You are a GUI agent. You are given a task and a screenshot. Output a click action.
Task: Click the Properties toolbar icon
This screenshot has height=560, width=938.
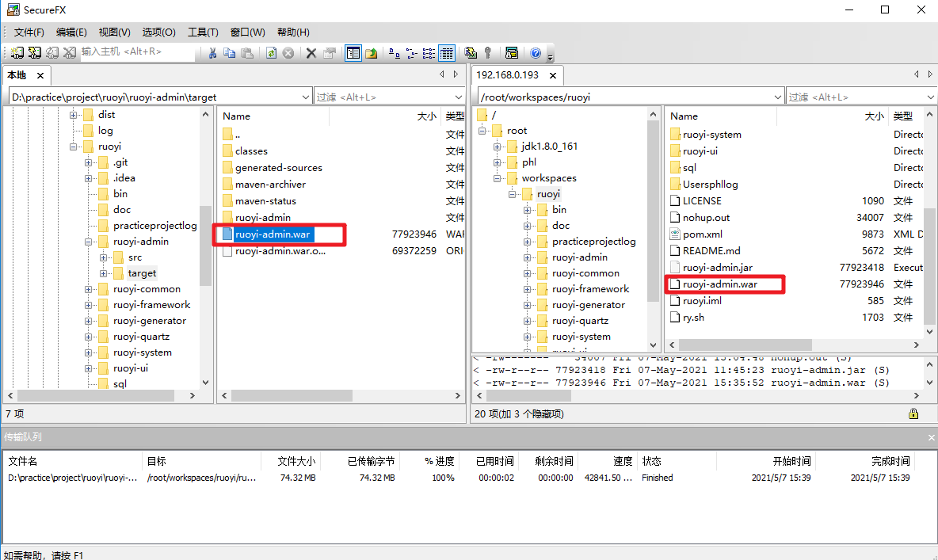pos(329,52)
